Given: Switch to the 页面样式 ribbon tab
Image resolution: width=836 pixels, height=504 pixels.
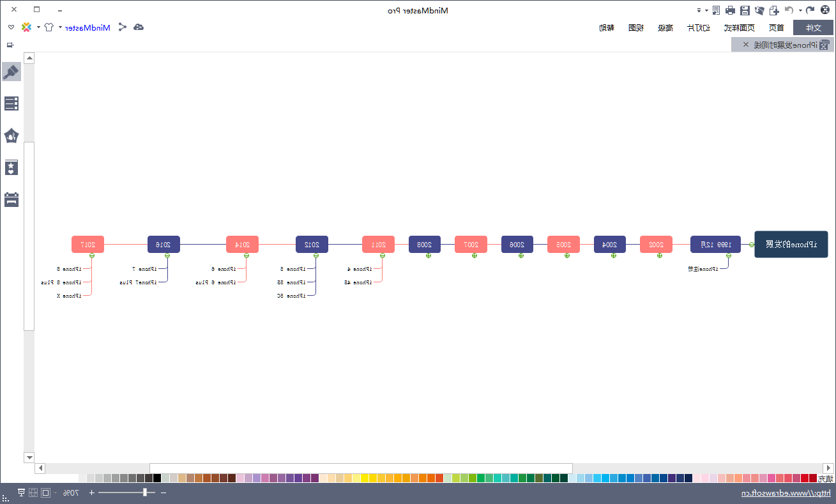Looking at the screenshot, I should (x=739, y=27).
